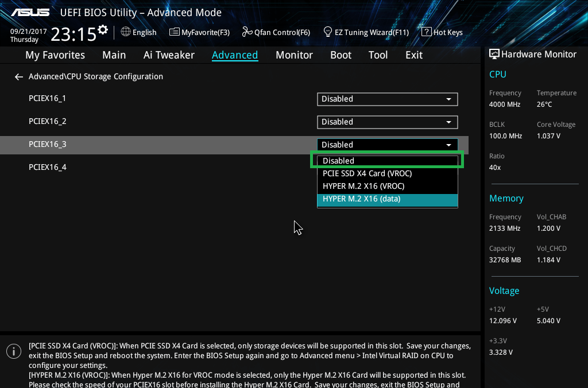
Task: Click the EZ Tuning Wizard bulb icon
Action: click(327, 32)
